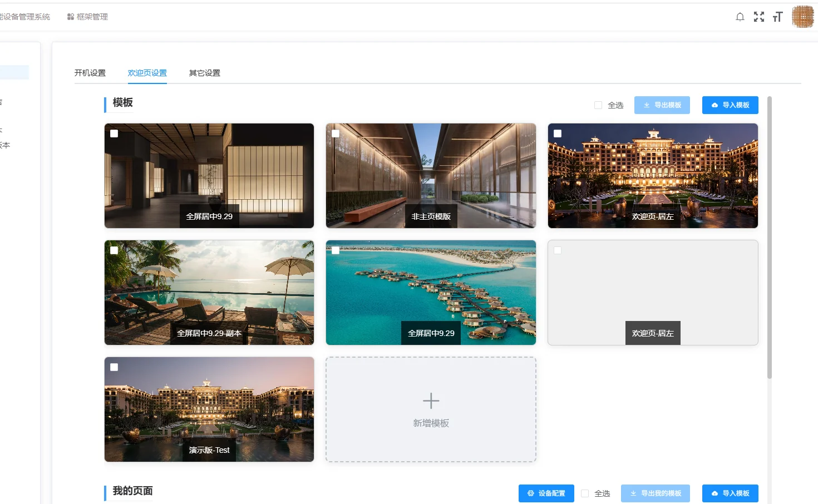Click the 导出我的模板 button
Screen dimensions: 818x504
[656, 493]
